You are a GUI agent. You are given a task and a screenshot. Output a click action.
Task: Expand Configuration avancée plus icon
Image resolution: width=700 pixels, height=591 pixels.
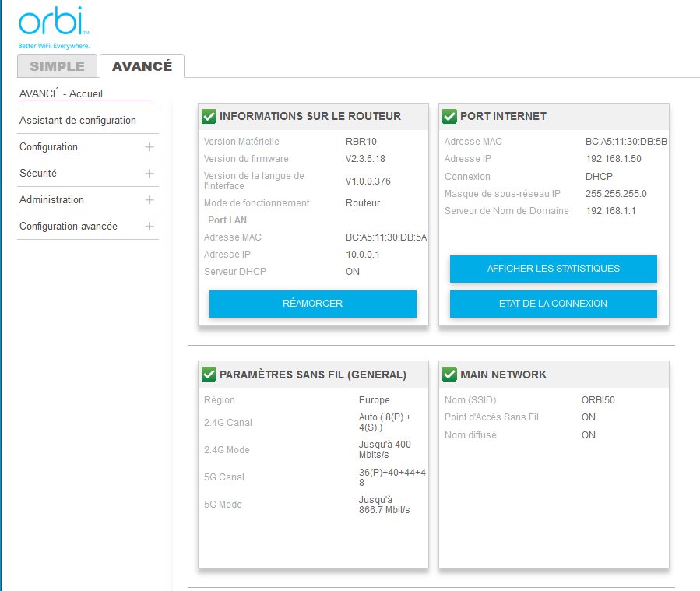point(149,227)
